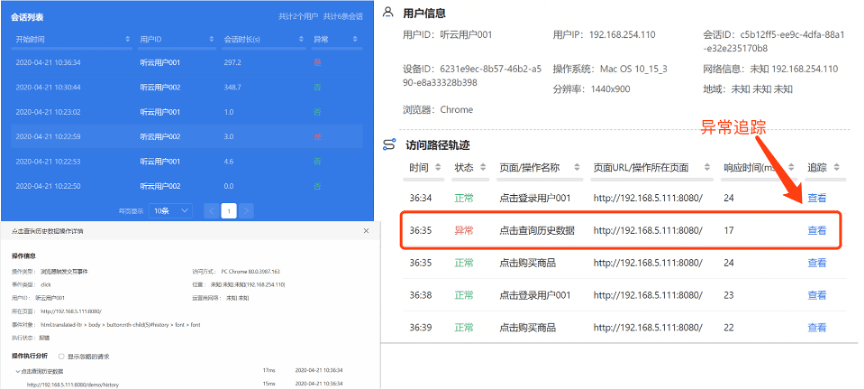Viewport: 864px width, 389px height.
Task: Sort path table by 状态 column
Action: tap(483, 168)
